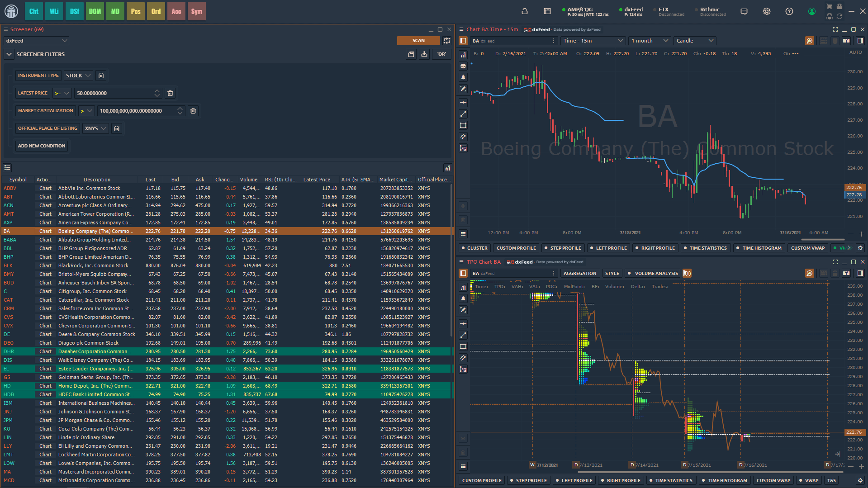The width and height of the screenshot is (868, 488).
Task: Open Style menu in TPO chart
Action: coord(612,273)
